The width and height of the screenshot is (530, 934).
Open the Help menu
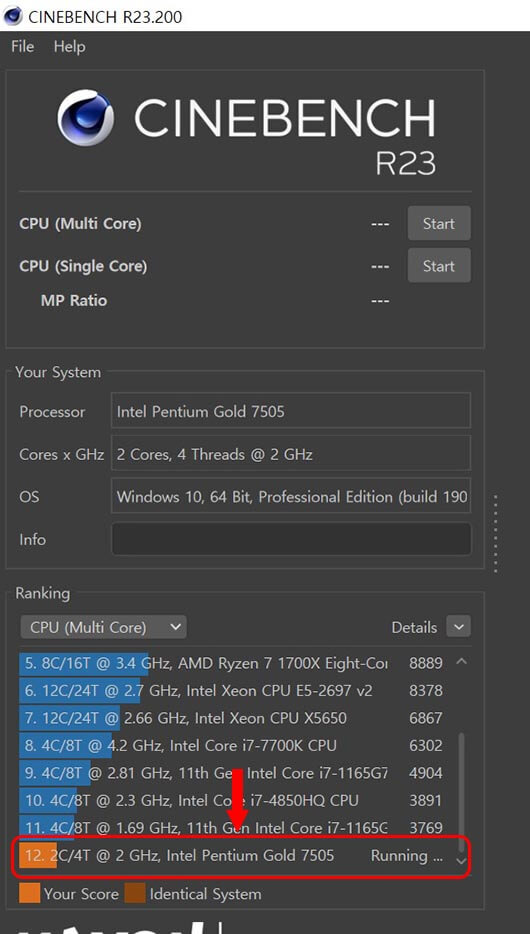pyautogui.click(x=69, y=46)
